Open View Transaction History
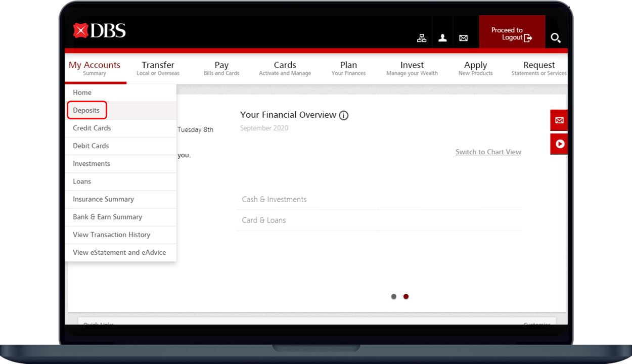 (111, 235)
